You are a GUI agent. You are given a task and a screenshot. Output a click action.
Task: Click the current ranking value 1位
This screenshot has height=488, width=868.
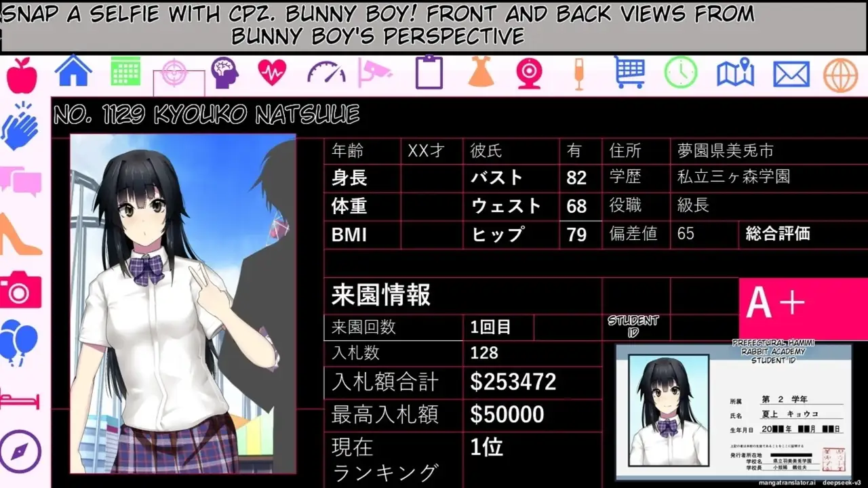click(487, 447)
